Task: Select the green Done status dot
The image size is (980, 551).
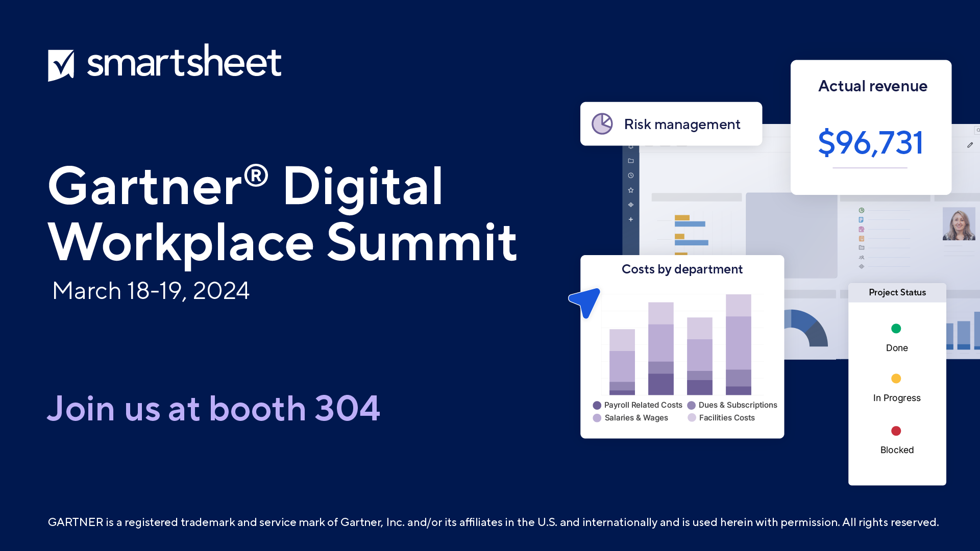Action: click(896, 329)
